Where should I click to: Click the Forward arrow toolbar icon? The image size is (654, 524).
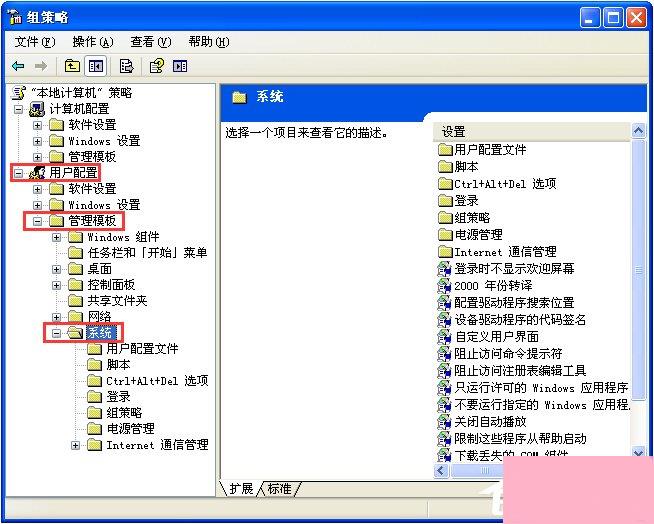point(41,66)
